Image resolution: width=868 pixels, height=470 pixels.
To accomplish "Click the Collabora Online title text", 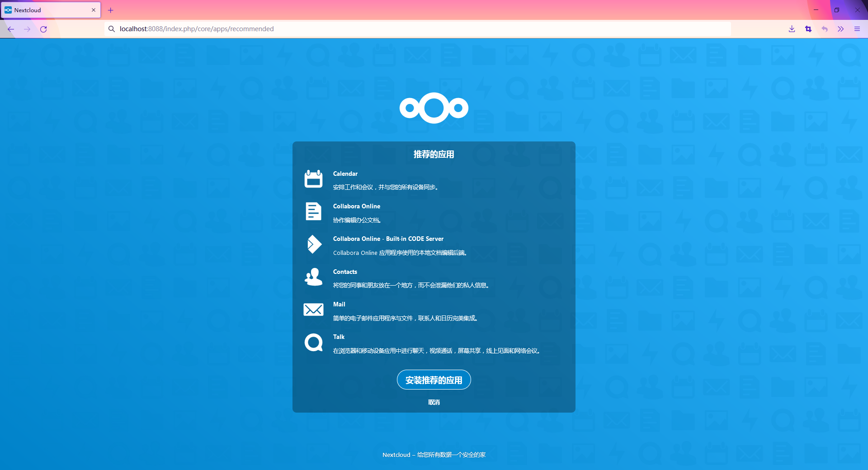I will [357, 206].
